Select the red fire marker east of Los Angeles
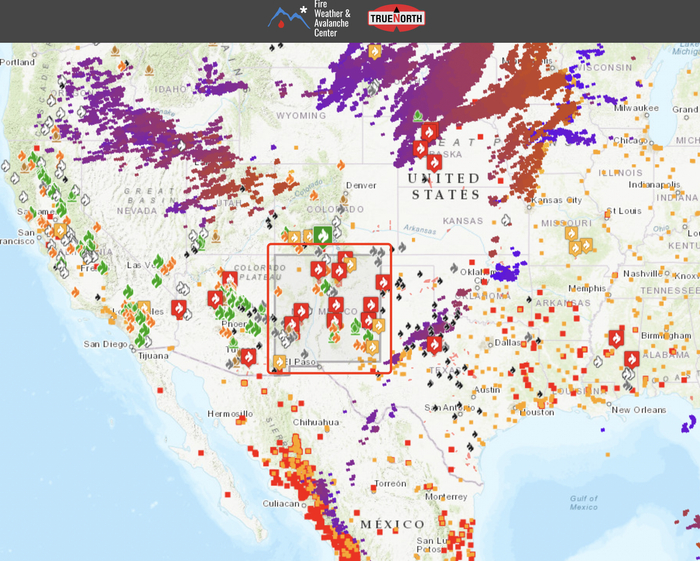 point(179,309)
